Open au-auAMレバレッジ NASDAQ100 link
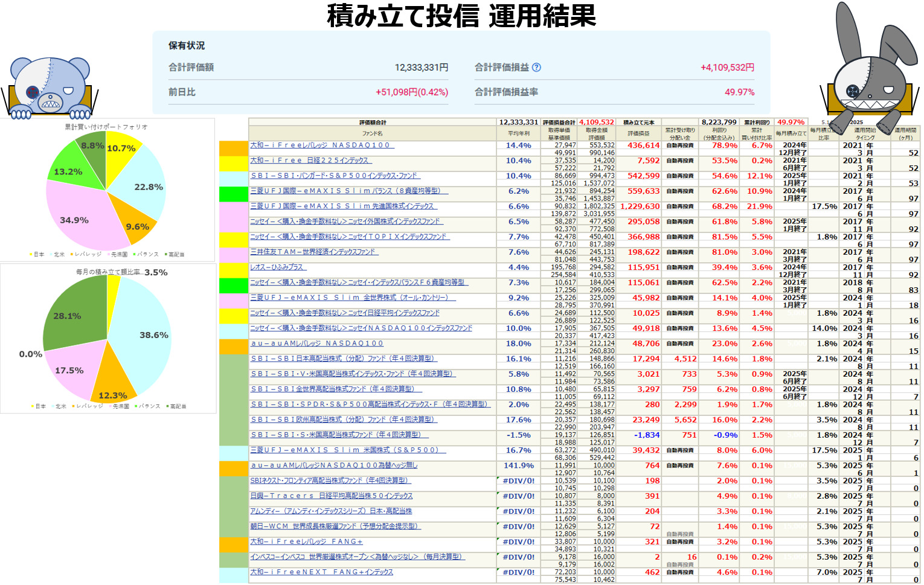924x585 pixels. point(317,344)
